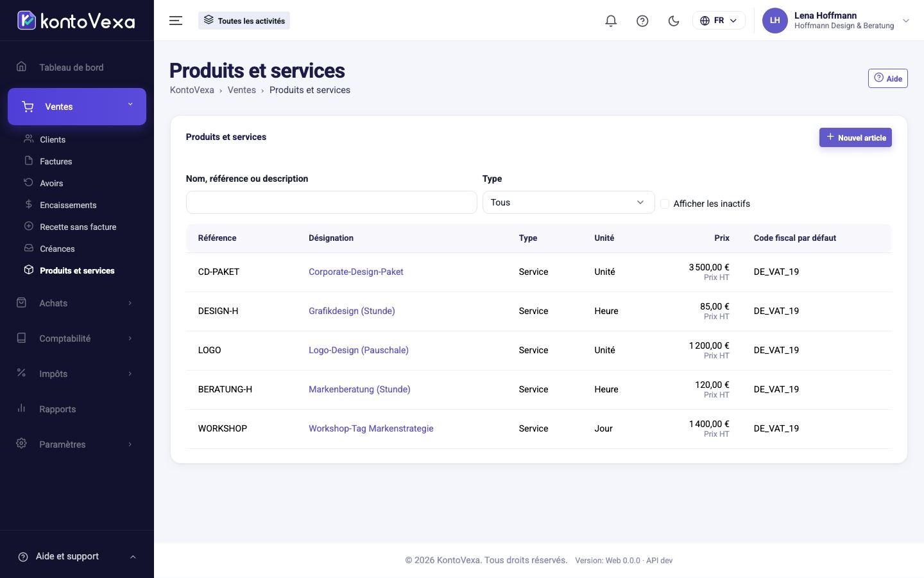Open Logo-Design (Pauschale) item
The image size is (924, 578).
pos(359,350)
